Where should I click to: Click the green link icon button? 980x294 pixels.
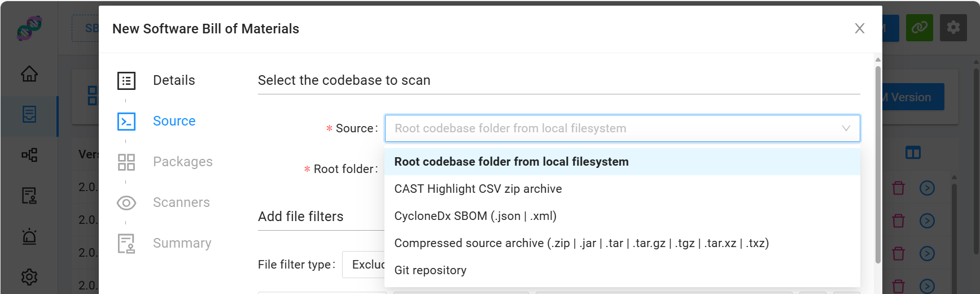(919, 28)
